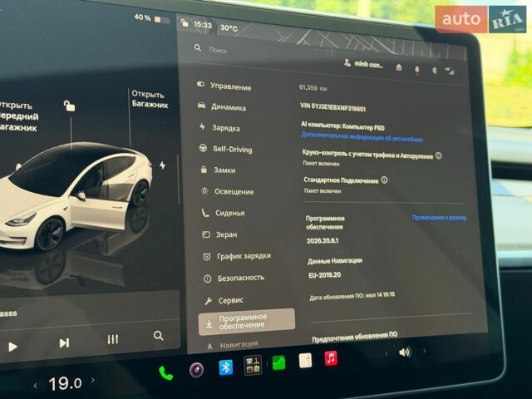Tap Открыть Передний Багажник frunk button
This screenshot has width=532, height=399.
19,116
